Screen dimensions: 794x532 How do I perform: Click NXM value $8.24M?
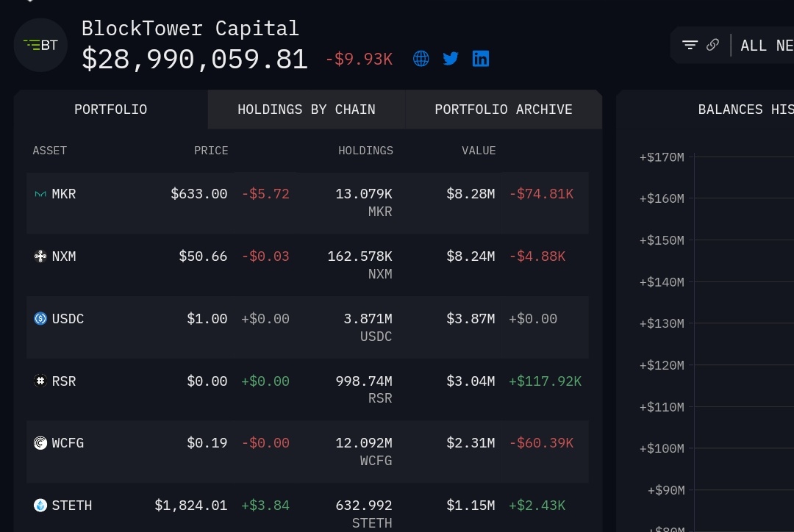click(x=471, y=256)
